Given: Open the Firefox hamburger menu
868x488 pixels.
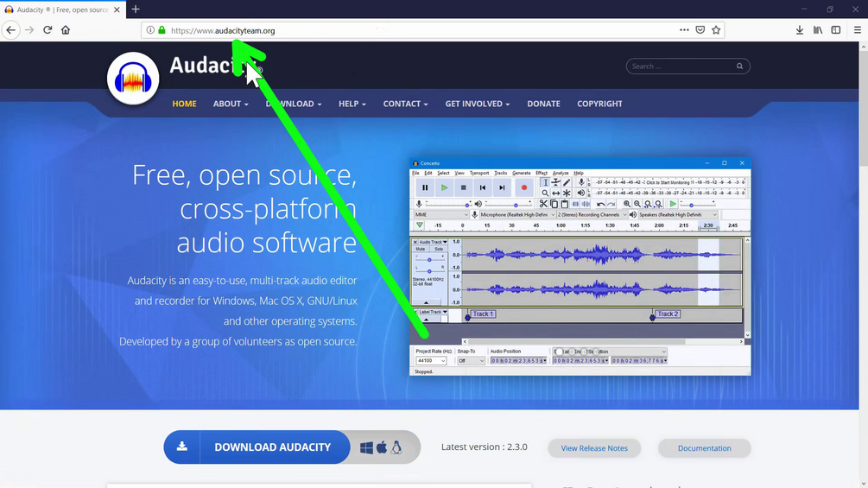Looking at the screenshot, I should click(x=857, y=30).
